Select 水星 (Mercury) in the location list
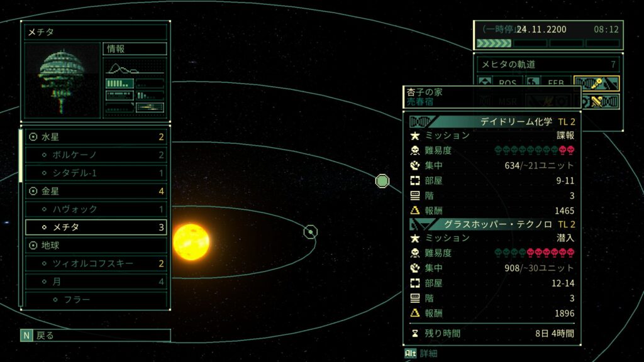The width and height of the screenshot is (644, 362). point(96,136)
